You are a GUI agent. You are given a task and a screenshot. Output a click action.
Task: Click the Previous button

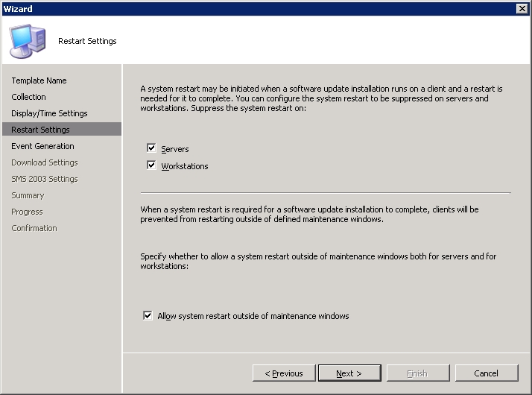click(x=284, y=373)
